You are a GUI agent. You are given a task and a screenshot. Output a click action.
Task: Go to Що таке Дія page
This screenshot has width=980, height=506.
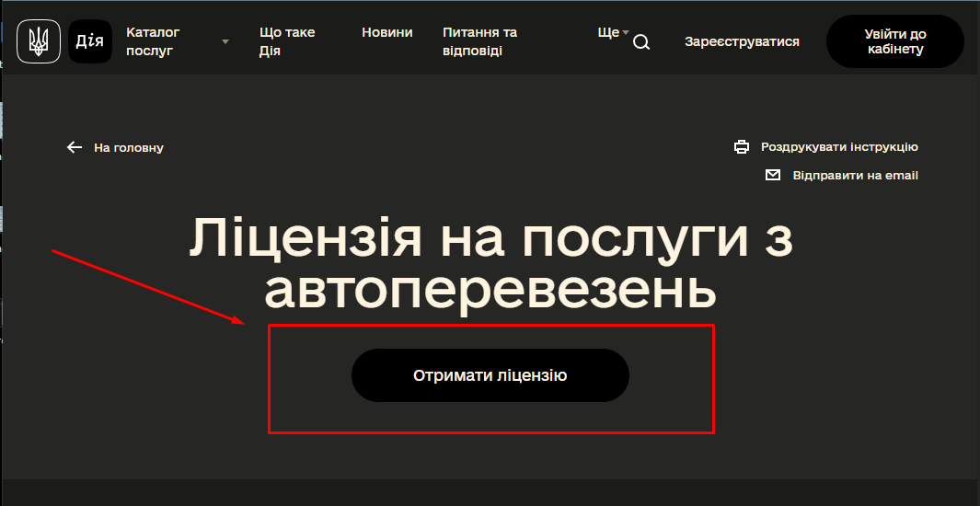tap(287, 41)
